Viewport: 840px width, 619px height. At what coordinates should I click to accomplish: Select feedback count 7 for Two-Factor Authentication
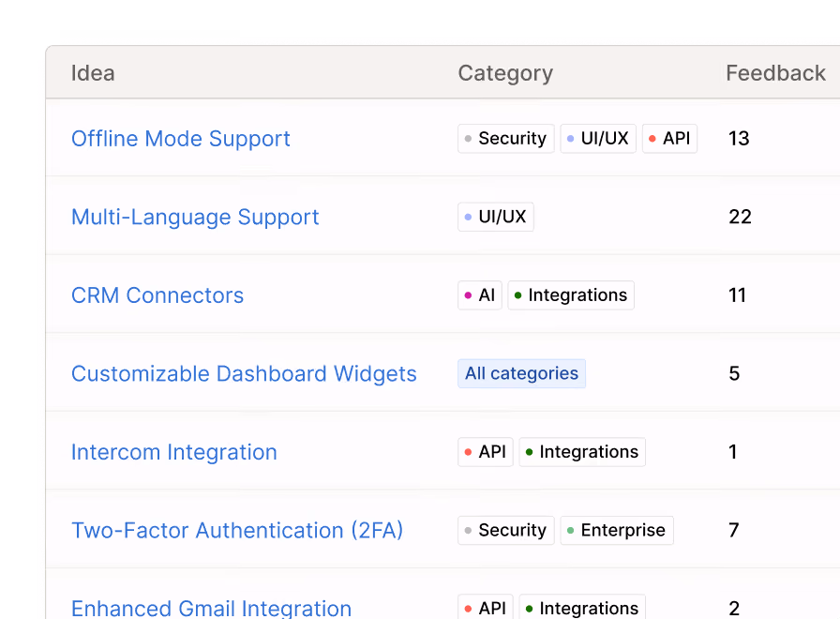[734, 530]
